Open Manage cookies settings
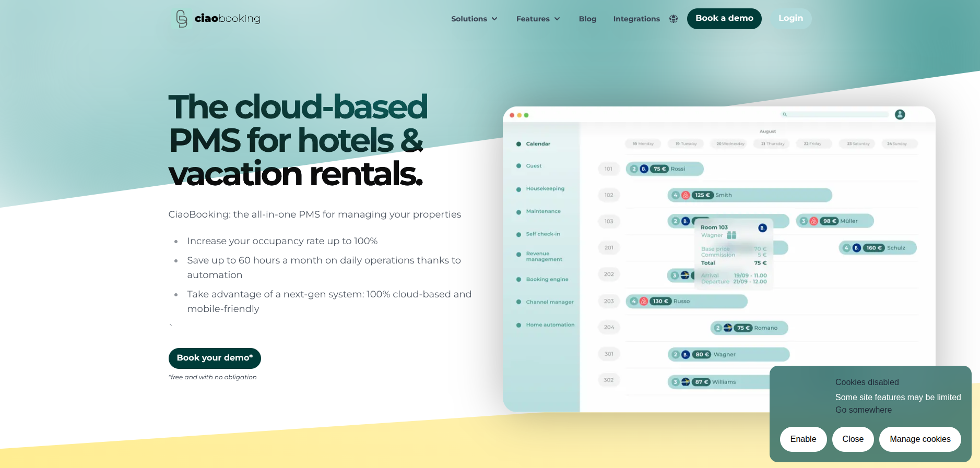980x468 pixels. (920, 439)
